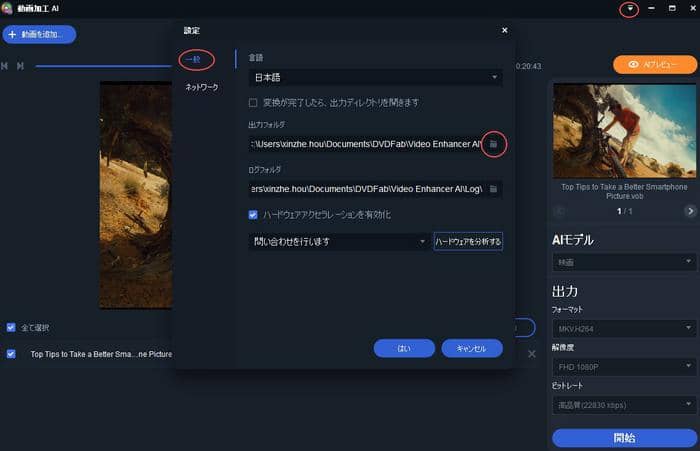
Task: Open the resolution dropdown showing FHD 1080P
Action: click(x=624, y=367)
